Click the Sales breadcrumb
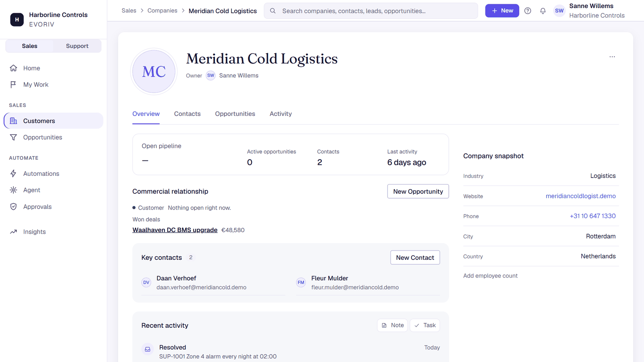Screen dimensions: 644x362 click(129, 10)
